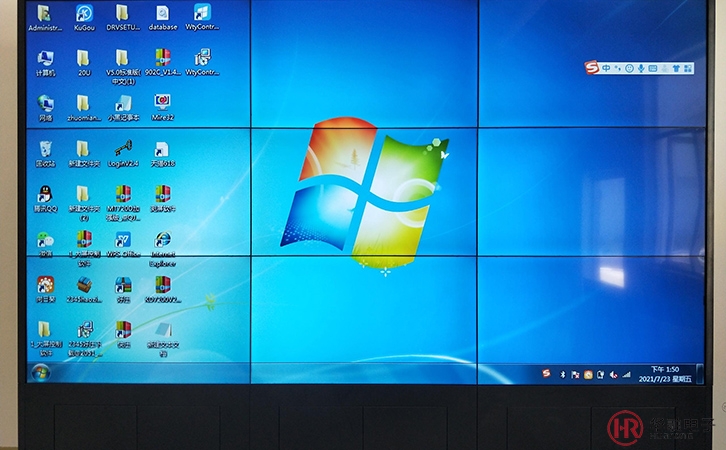Toggle 中 Chinese/English input mode
Viewport: 726px width, 450px height.
[x=606, y=69]
